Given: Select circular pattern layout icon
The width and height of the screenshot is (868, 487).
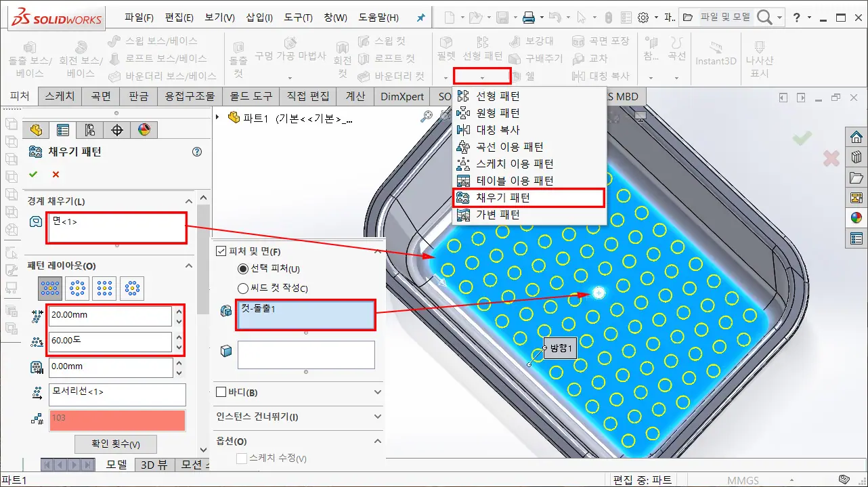Looking at the screenshot, I should coord(77,289).
